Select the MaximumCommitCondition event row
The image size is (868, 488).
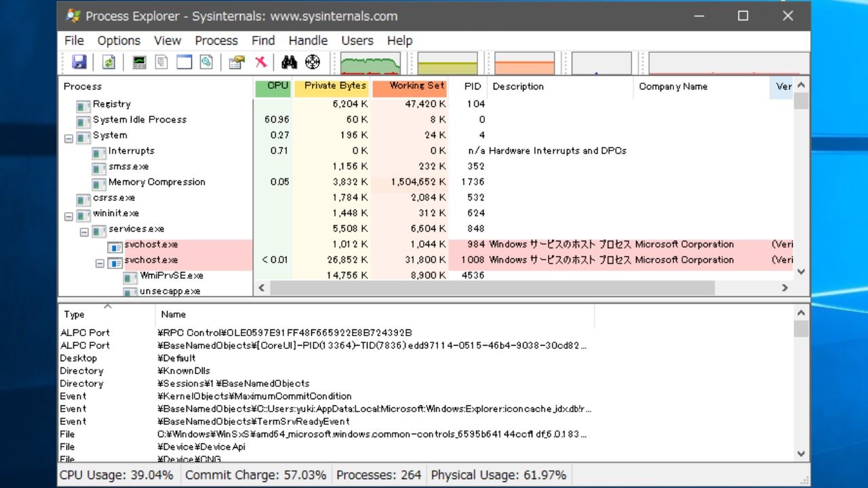(x=426, y=396)
